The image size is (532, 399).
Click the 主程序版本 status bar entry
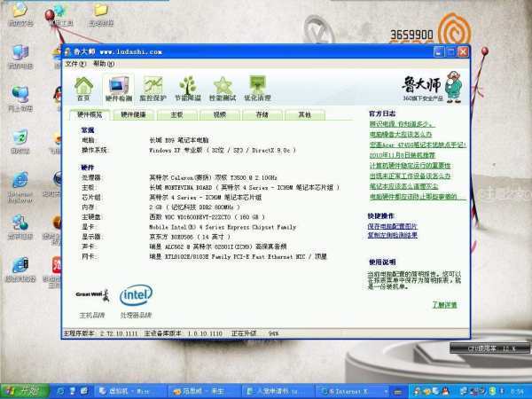(x=100, y=333)
